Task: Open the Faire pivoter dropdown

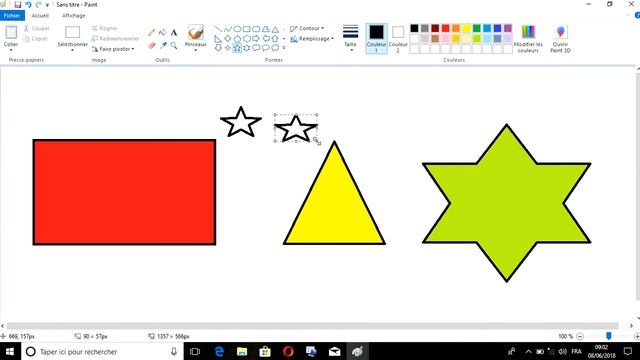Action: pos(113,49)
